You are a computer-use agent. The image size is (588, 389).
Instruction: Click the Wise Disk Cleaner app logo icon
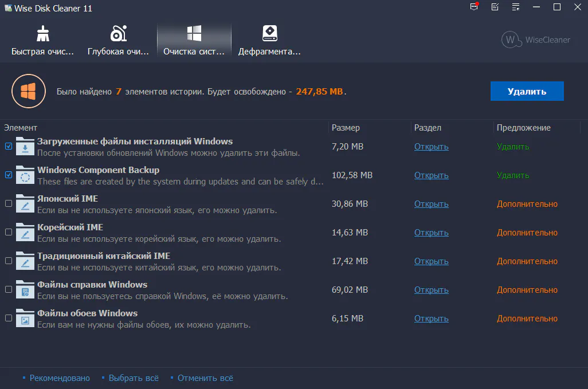click(x=8, y=8)
